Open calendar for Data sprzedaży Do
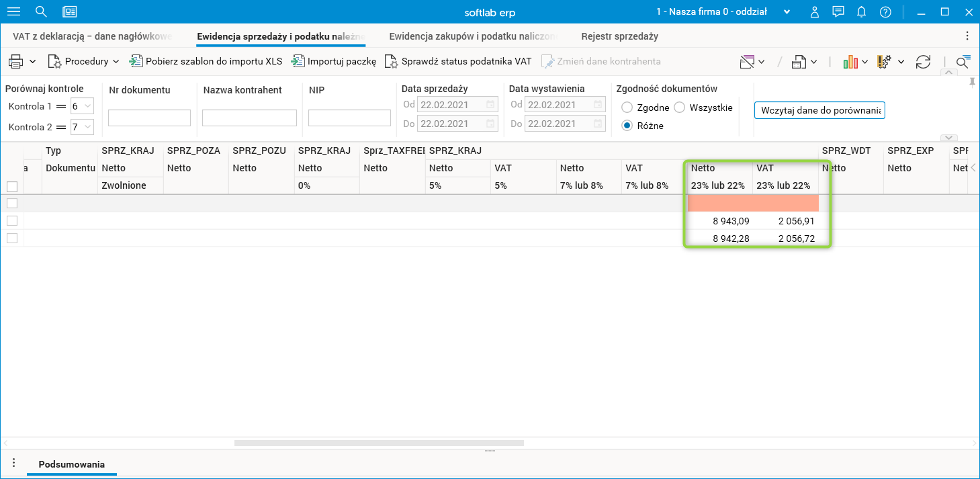The width and height of the screenshot is (980, 479). (x=490, y=124)
